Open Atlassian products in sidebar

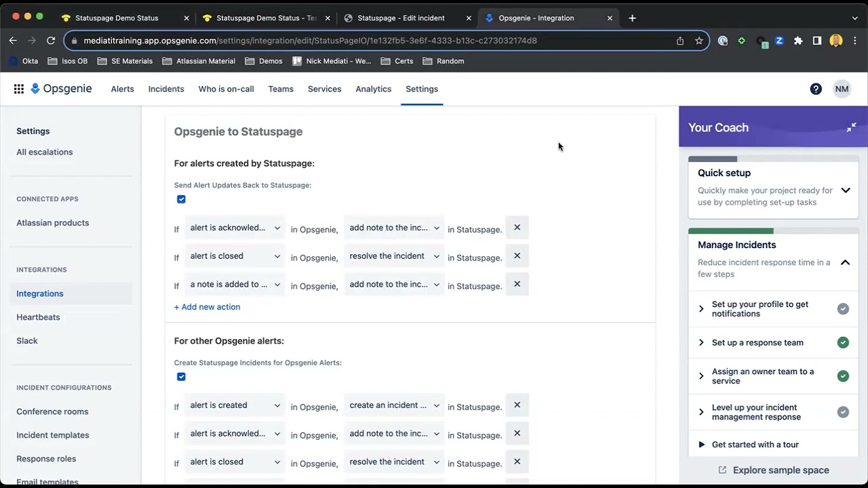(53, 222)
